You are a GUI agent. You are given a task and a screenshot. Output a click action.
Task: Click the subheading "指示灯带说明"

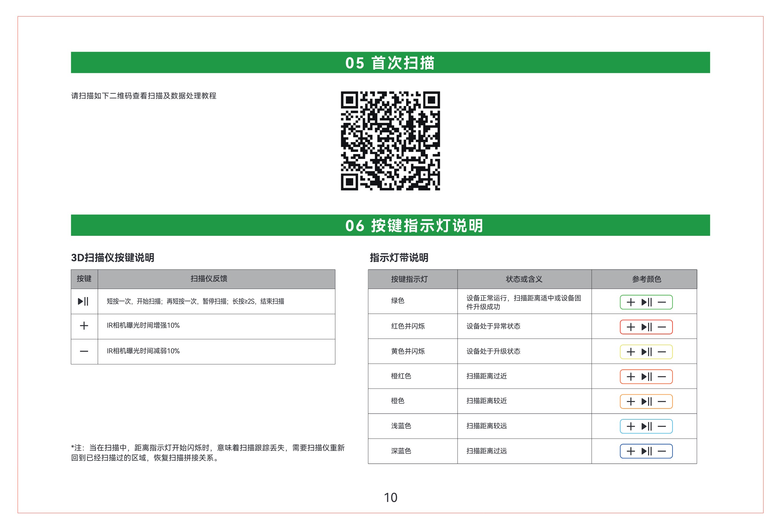tap(399, 258)
